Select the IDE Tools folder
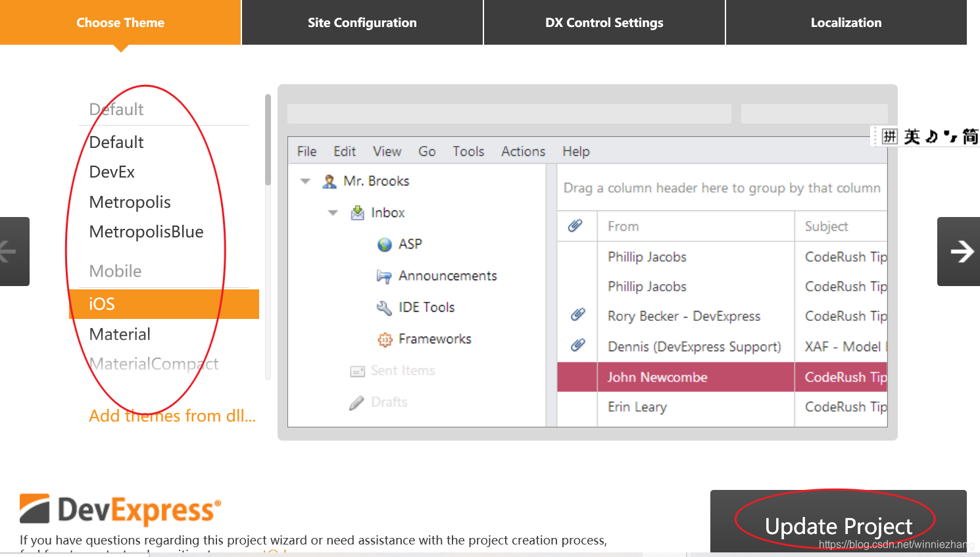 tap(426, 307)
